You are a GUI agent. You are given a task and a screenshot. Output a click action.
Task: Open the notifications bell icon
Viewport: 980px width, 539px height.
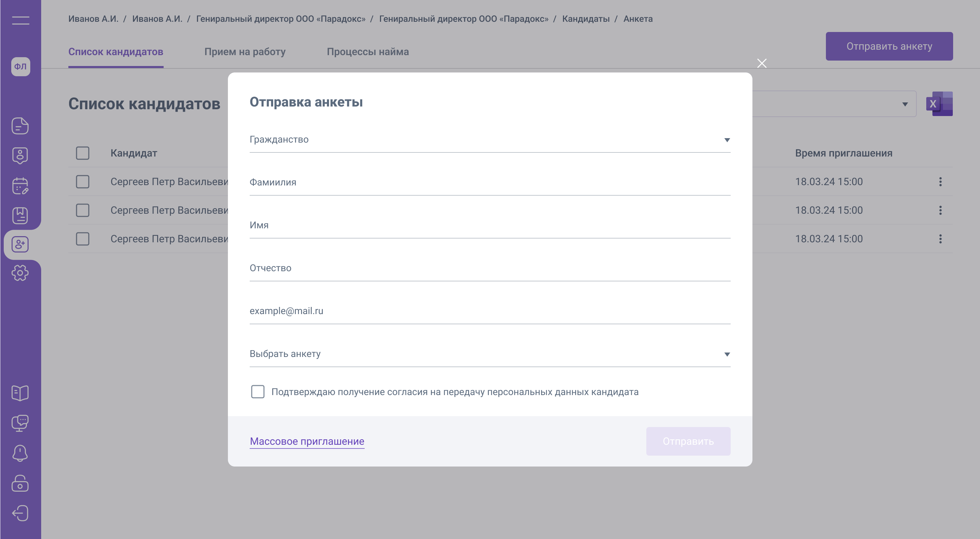point(20,453)
